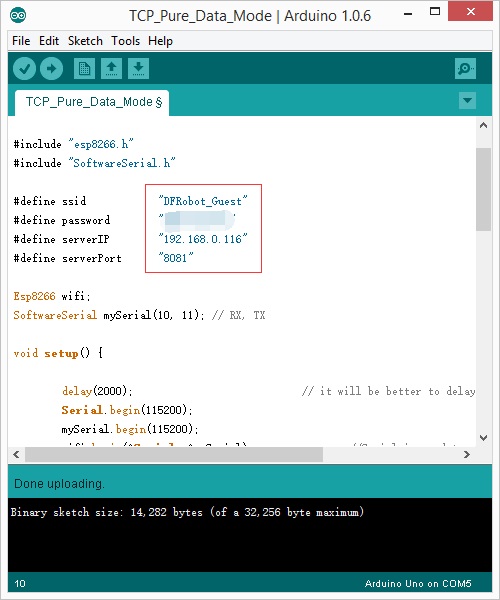Click the horizontal scrollbar thumb
The width and height of the screenshot is (500, 600).
pyautogui.click(x=174, y=455)
